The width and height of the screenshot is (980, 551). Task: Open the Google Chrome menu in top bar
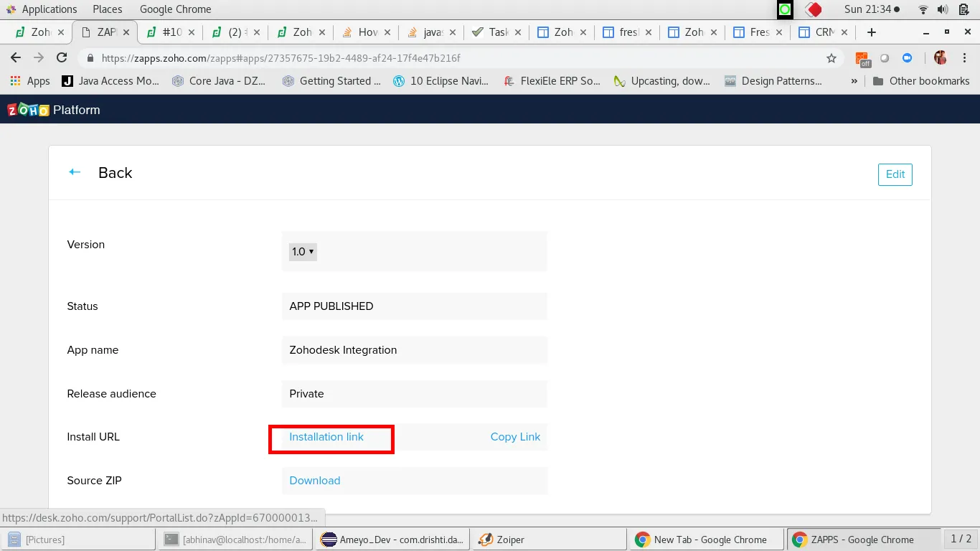point(175,9)
